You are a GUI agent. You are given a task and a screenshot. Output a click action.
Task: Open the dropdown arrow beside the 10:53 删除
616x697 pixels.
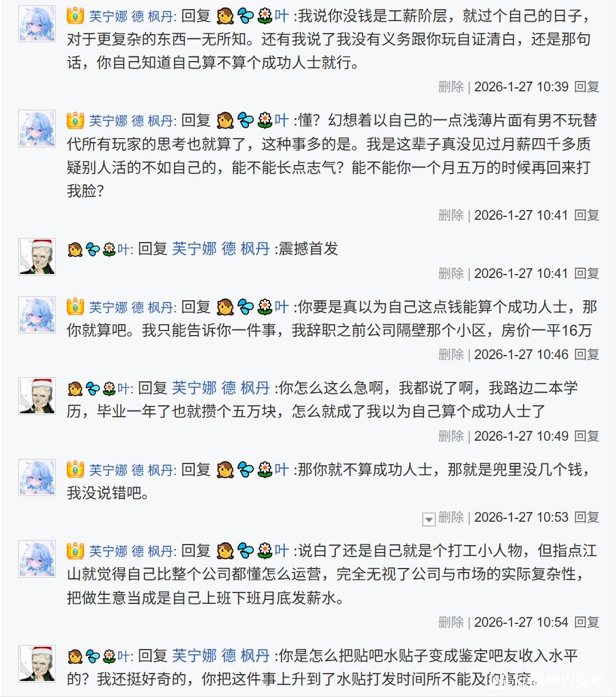[x=429, y=519]
